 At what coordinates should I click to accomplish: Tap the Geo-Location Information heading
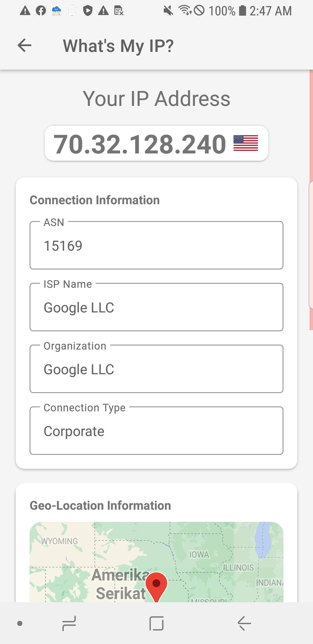coord(100,505)
